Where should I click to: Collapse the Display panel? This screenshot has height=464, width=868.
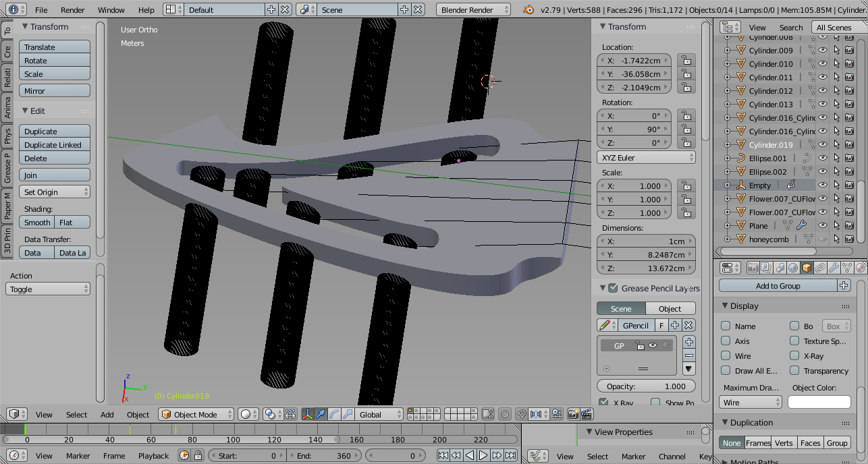[x=726, y=306]
